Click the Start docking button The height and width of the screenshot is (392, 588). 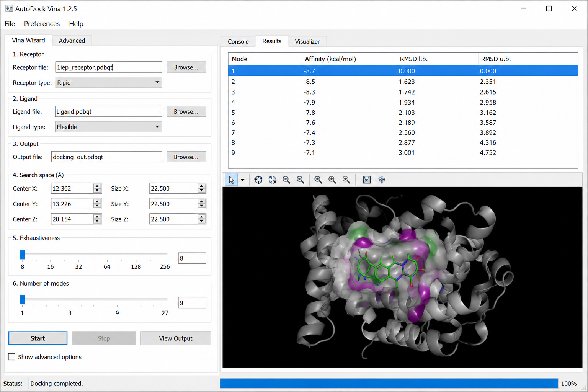point(38,338)
